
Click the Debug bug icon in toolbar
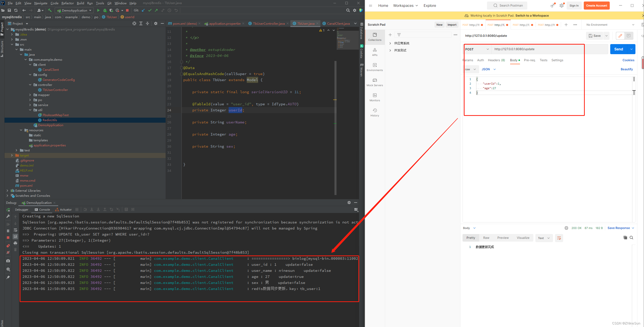pos(105,10)
